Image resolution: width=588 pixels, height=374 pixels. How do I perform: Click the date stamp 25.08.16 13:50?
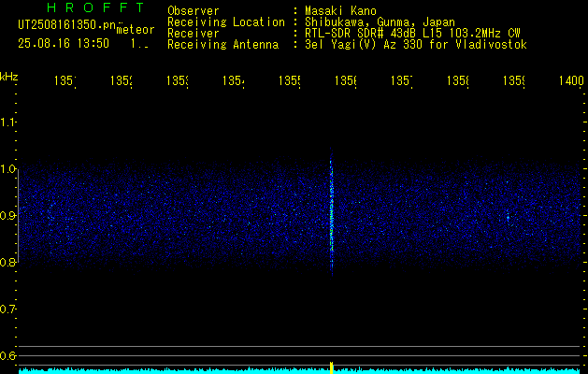click(x=64, y=43)
